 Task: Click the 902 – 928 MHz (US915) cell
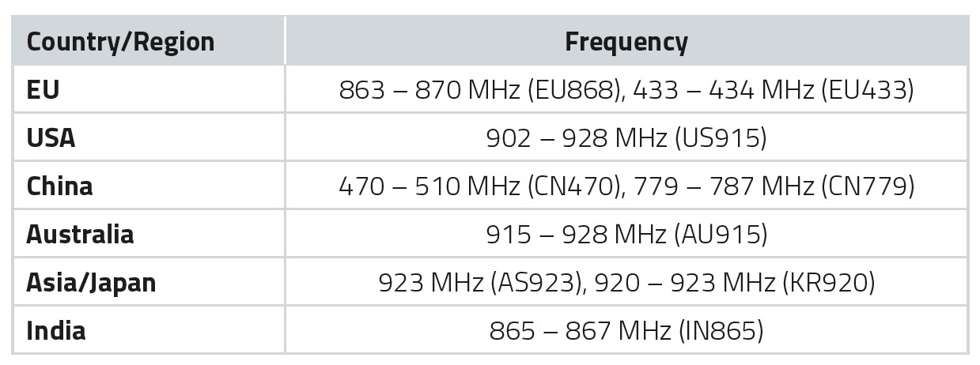coord(626,138)
